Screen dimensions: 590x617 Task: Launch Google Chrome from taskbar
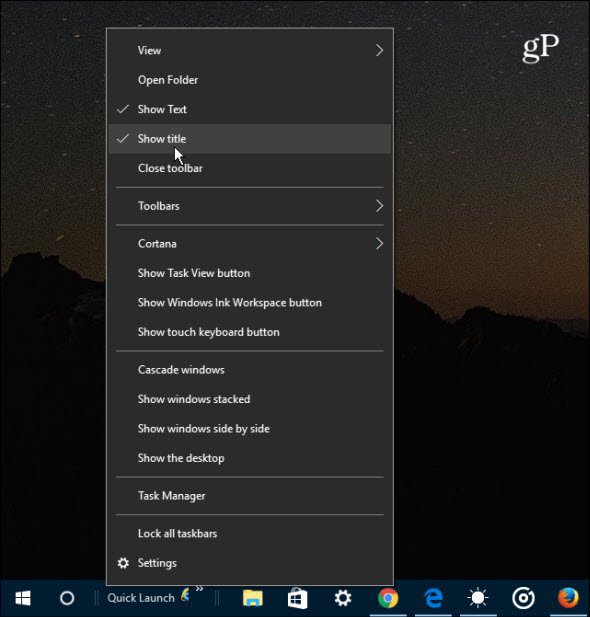tap(388, 599)
